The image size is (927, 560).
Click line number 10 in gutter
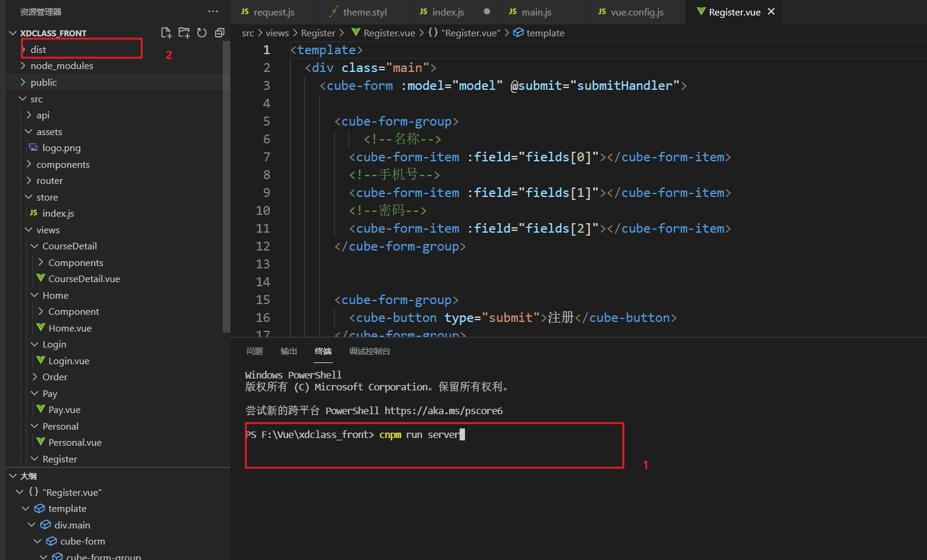click(263, 210)
